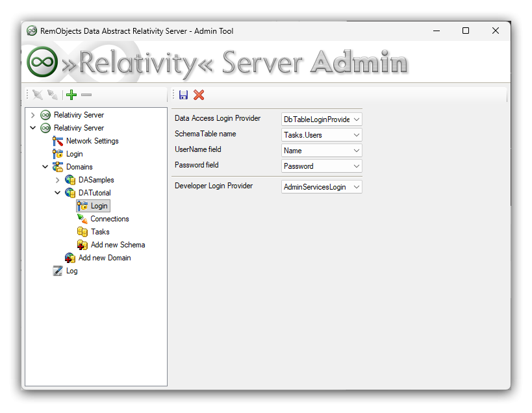The height and width of the screenshot is (413, 532).
Task: Select the first Relativiry Server label
Action: point(79,115)
